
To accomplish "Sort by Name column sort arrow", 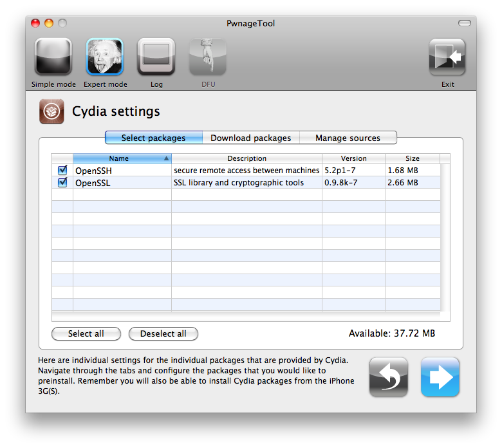I will [166, 158].
